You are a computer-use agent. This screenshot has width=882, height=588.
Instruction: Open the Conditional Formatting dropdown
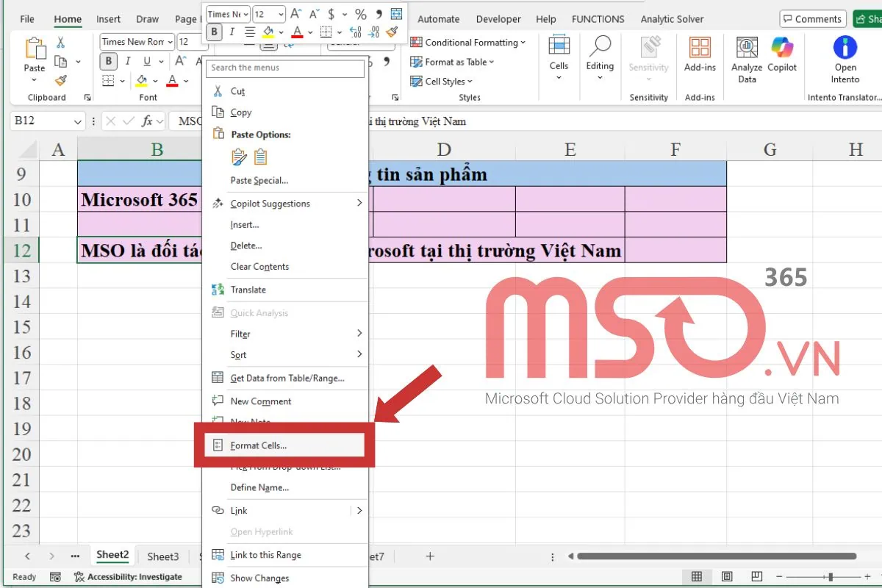click(x=468, y=43)
